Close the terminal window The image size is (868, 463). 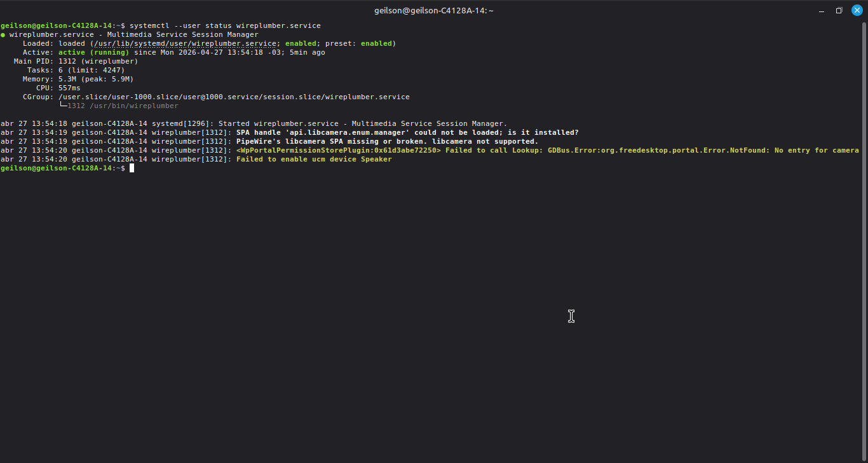click(857, 10)
